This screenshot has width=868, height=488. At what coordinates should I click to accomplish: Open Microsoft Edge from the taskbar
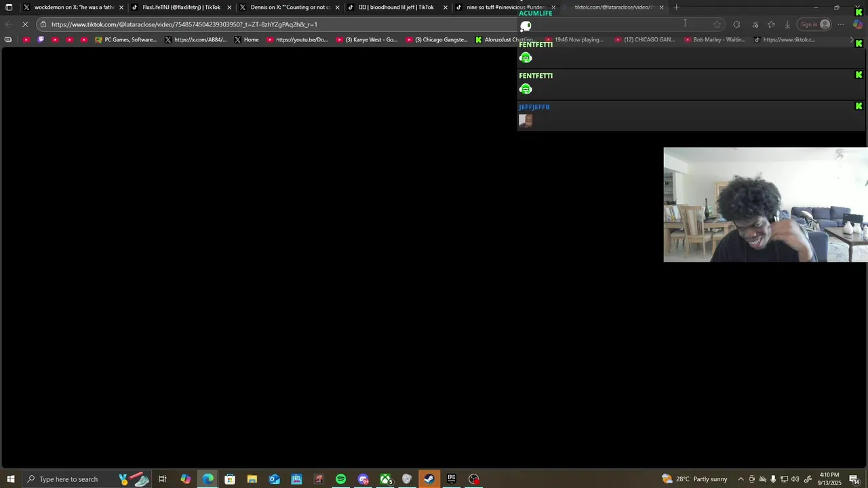pos(208,479)
